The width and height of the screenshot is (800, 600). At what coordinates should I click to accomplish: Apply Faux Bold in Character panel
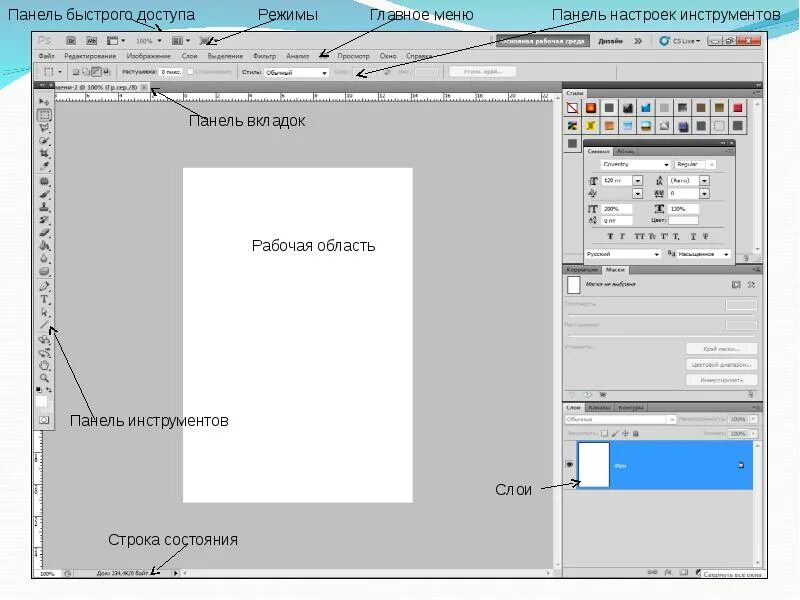click(x=610, y=236)
